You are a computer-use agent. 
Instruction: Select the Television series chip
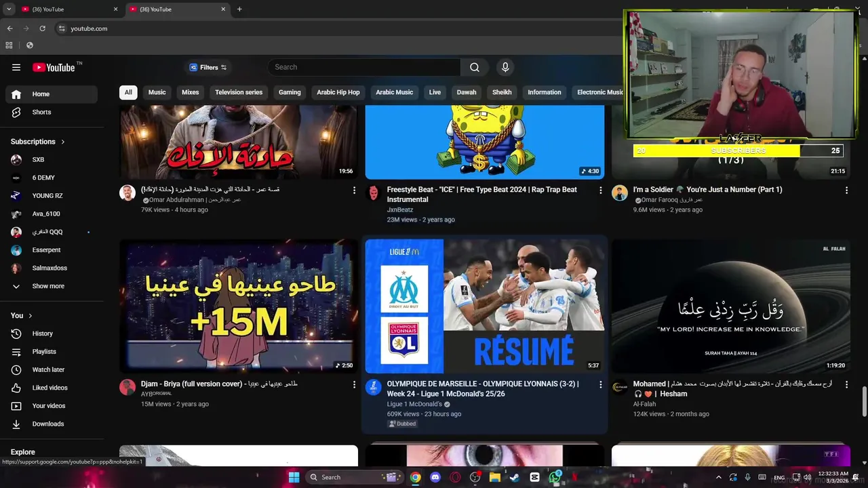[239, 92]
